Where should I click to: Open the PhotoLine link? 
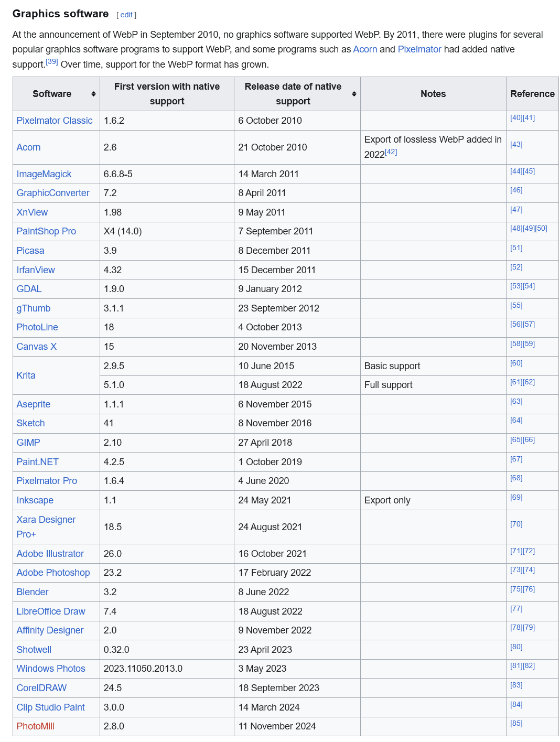pos(37,327)
